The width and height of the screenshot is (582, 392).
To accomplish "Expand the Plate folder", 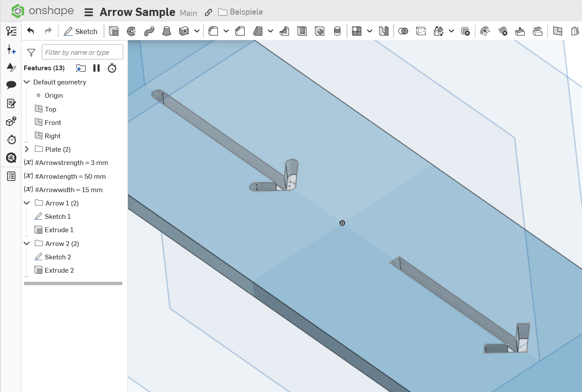I will [x=27, y=149].
